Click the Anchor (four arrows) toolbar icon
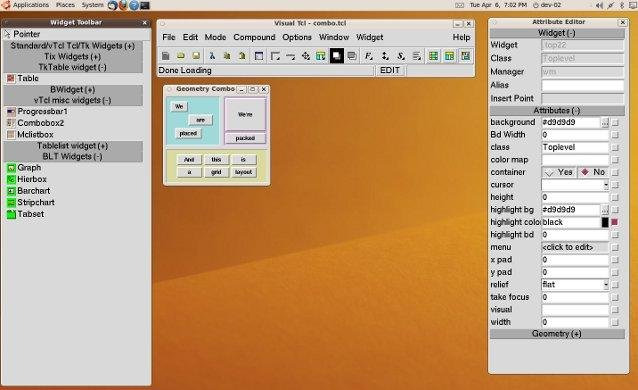The height and width of the screenshot is (390, 638). 306,56
